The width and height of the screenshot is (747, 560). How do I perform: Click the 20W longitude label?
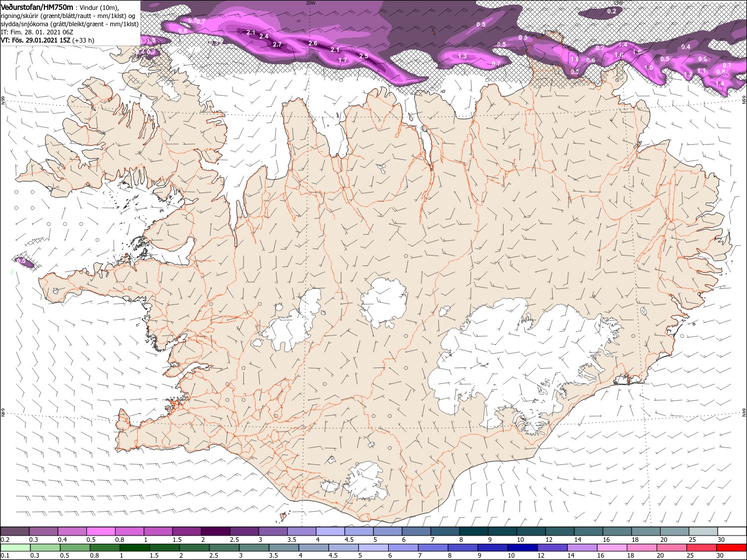click(x=310, y=2)
